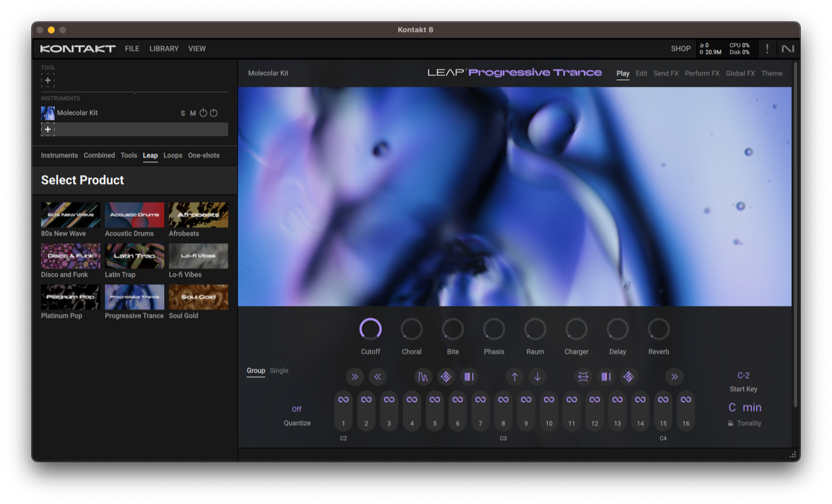Click the dice randomize icon next to the waveform icon
Image resolution: width=832 pixels, height=504 pixels.
tap(446, 377)
